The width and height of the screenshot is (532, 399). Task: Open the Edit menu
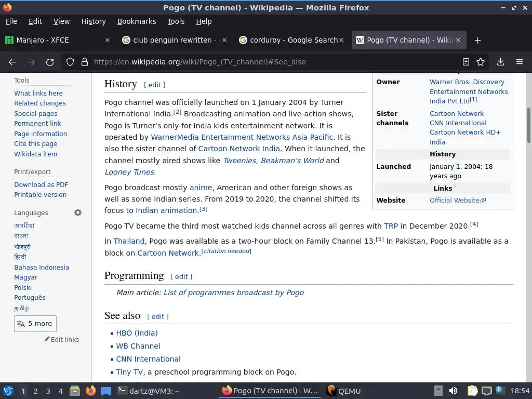click(x=35, y=21)
